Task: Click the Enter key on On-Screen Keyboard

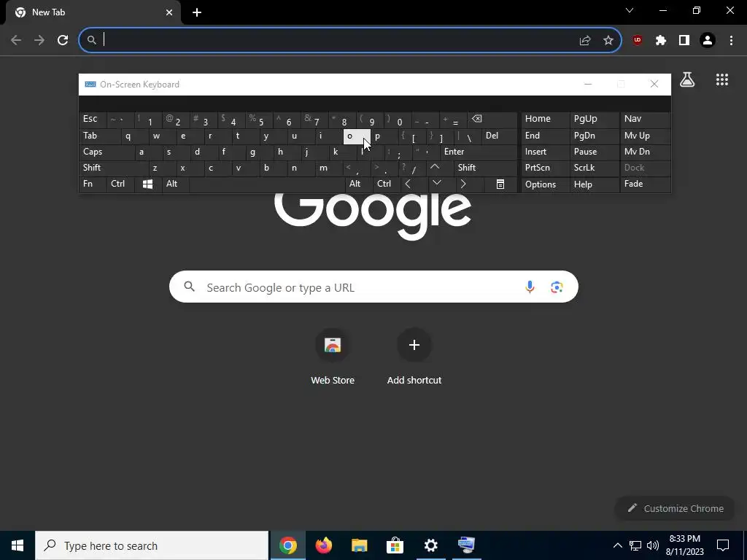Action: tap(479, 152)
